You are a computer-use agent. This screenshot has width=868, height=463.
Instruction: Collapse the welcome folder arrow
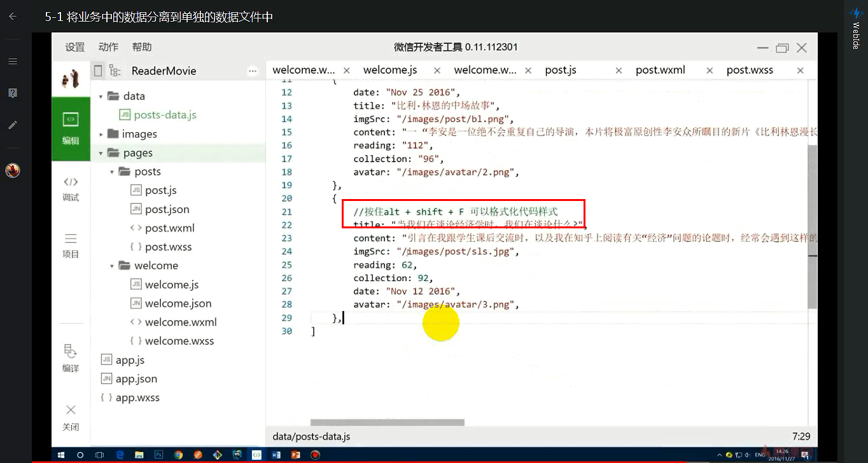111,266
